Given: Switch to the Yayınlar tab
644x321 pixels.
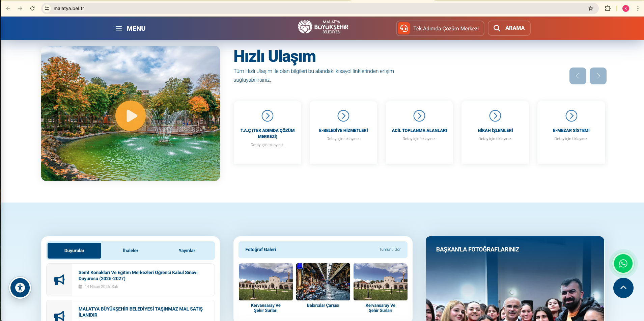Looking at the screenshot, I should [187, 250].
